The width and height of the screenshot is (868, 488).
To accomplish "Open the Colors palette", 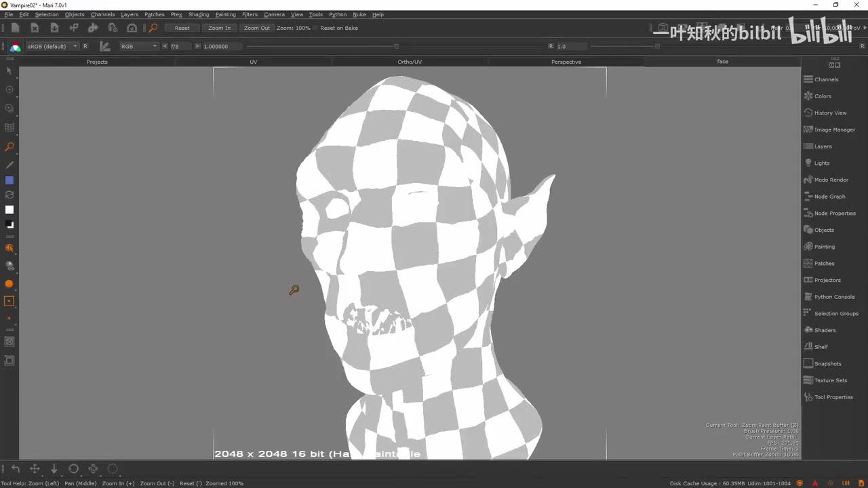I will tap(818, 96).
